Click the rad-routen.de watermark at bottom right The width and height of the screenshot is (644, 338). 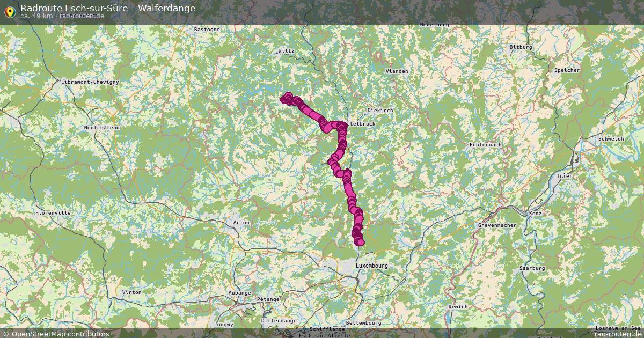(x=619, y=334)
